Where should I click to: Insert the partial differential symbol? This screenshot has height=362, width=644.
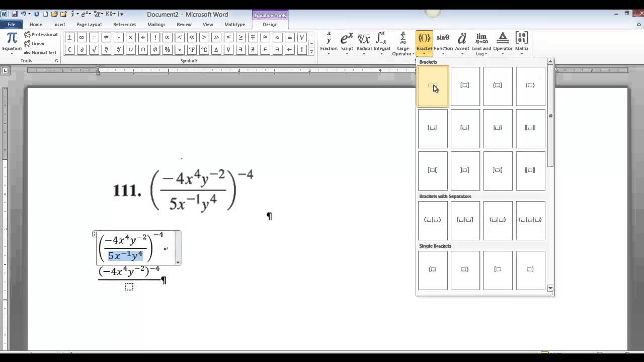[82, 49]
